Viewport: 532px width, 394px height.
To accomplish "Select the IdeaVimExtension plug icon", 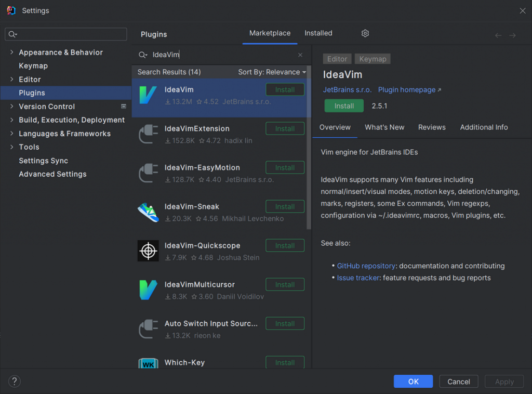I will coord(148,134).
